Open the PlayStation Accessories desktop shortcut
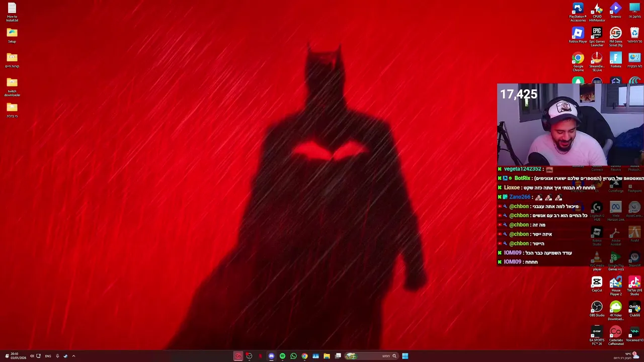 (578, 13)
